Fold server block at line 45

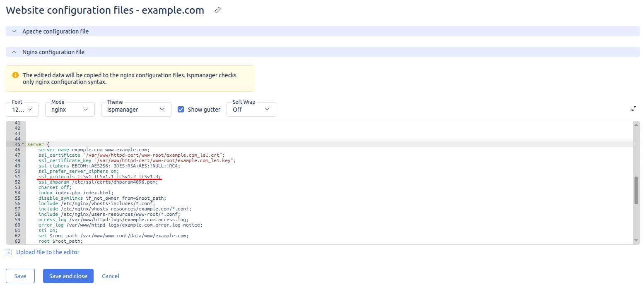pos(23,144)
